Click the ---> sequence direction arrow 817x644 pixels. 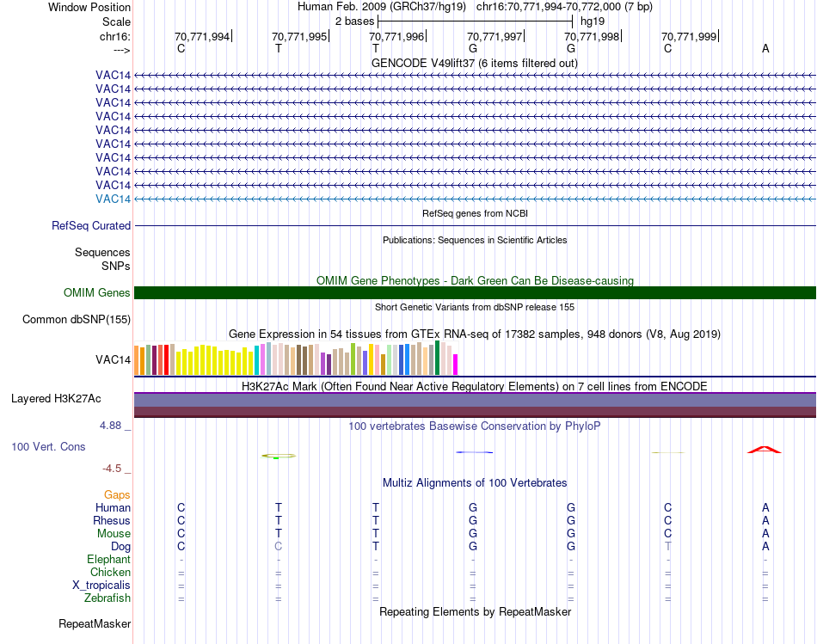[121, 50]
